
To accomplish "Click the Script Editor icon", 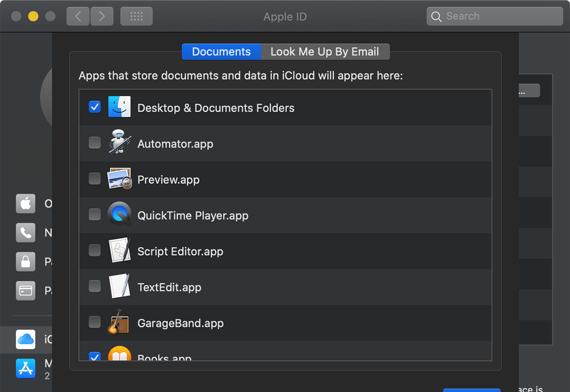I will tap(119, 251).
